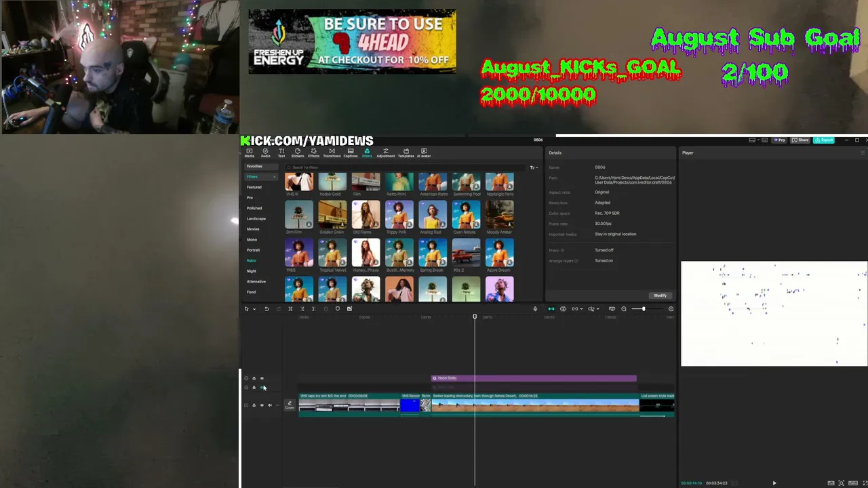Collapse the Filters category list
Viewport: 868px width, 488px height.
[274, 177]
